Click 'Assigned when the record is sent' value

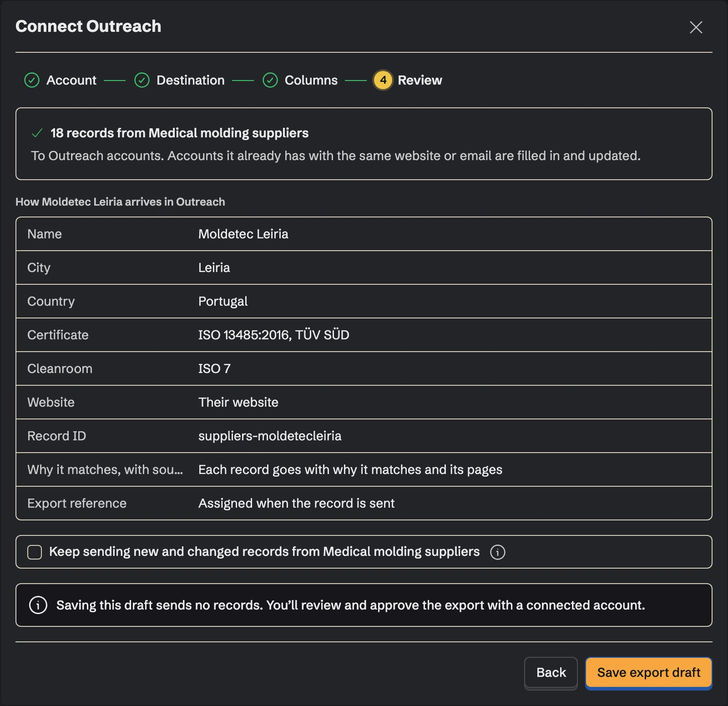pos(296,503)
